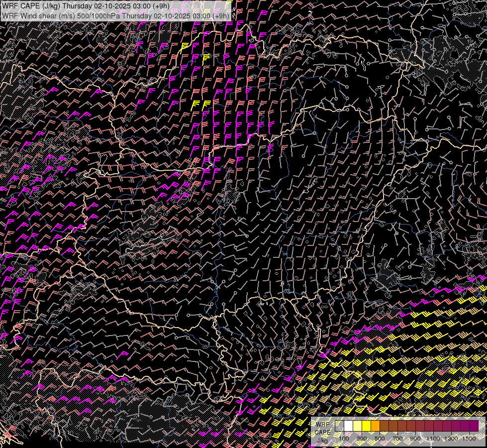487x448 pixels.
Task: Select the last purple swatch after 1500
Action: tap(474, 426)
